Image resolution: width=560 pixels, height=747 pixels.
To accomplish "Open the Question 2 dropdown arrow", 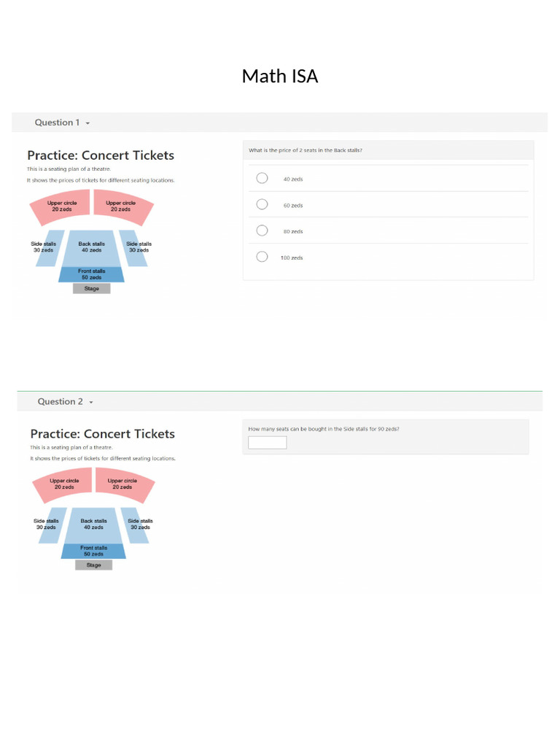I will (91, 402).
